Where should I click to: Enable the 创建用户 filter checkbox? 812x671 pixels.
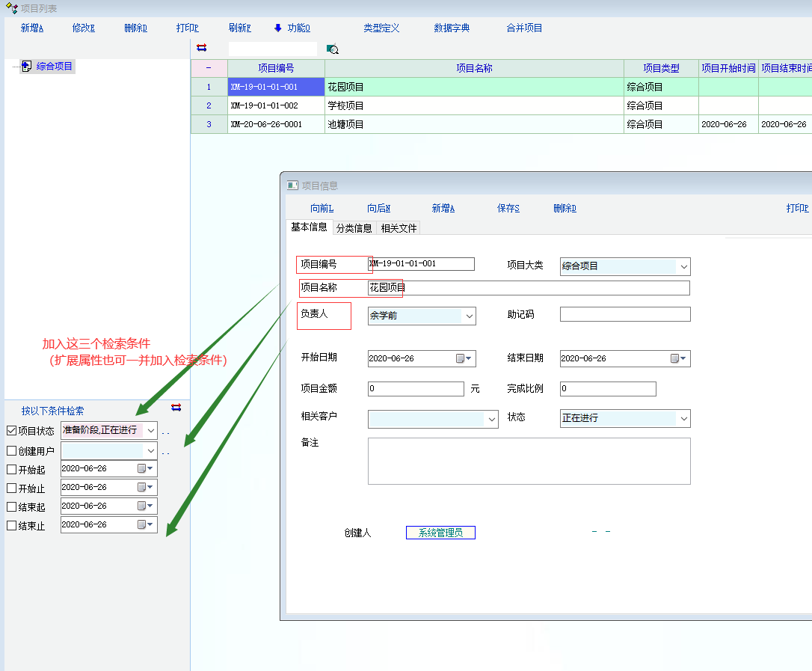tap(11, 451)
